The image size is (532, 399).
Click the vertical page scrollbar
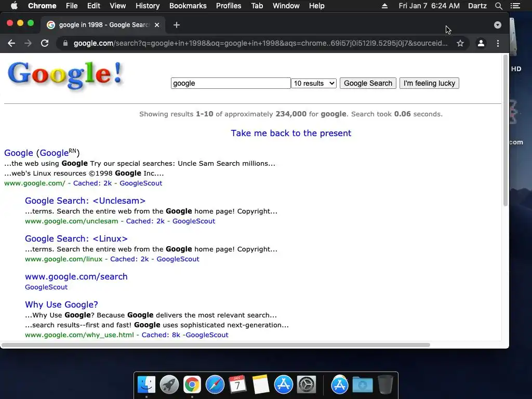pyautogui.click(x=505, y=130)
